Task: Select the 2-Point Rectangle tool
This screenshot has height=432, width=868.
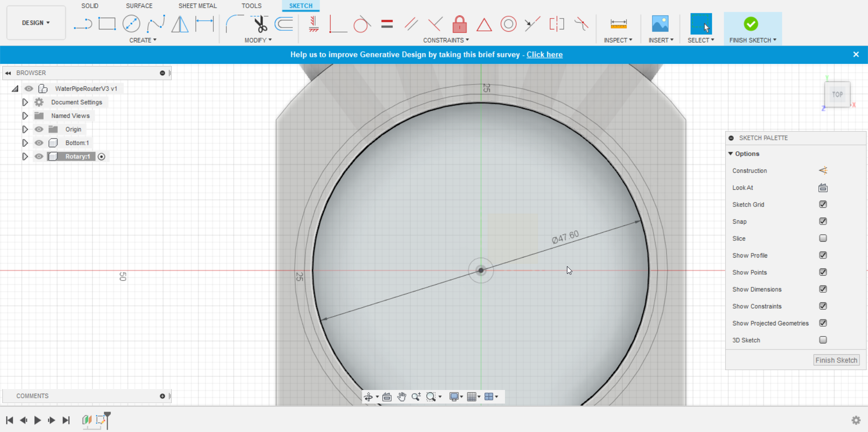Action: (107, 24)
